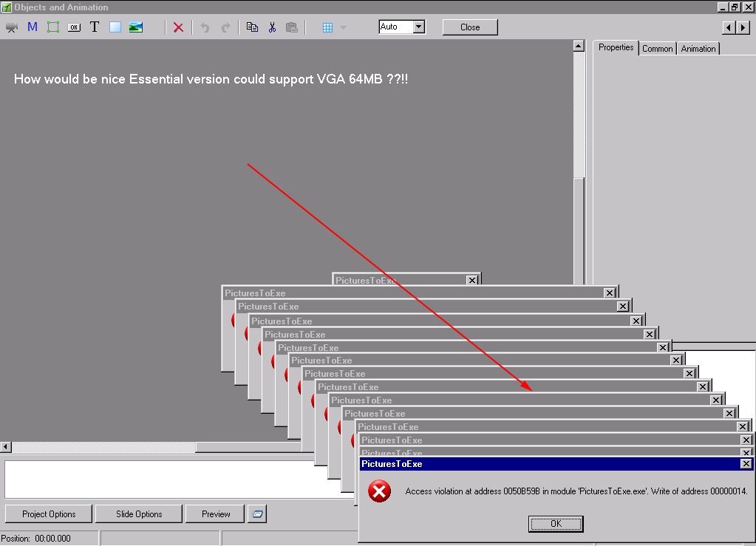Screen dimensions: 756x546
Task: Click the red error icon in the dialog
Action: tap(379, 491)
